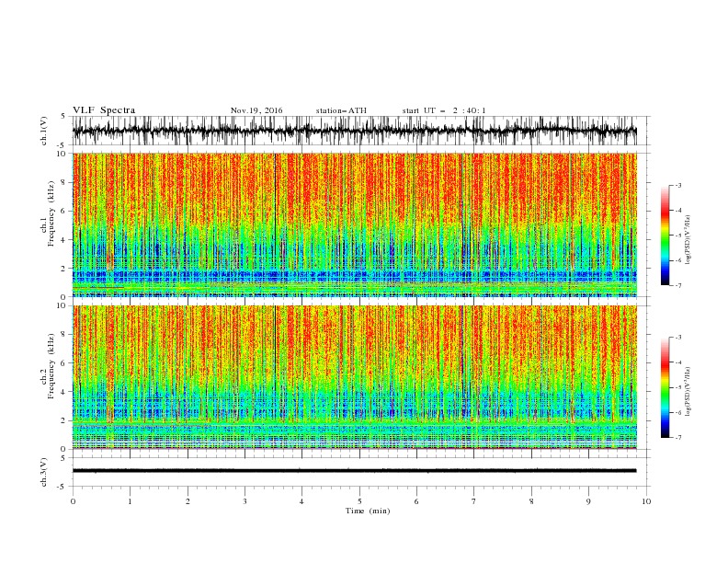The image size is (728, 563).
Task: Click the "0" tick on the time axis
Action: tap(73, 501)
